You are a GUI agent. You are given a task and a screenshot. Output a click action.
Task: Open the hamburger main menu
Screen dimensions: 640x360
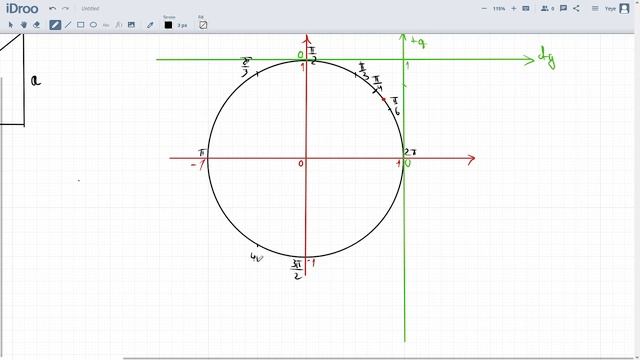click(x=595, y=9)
